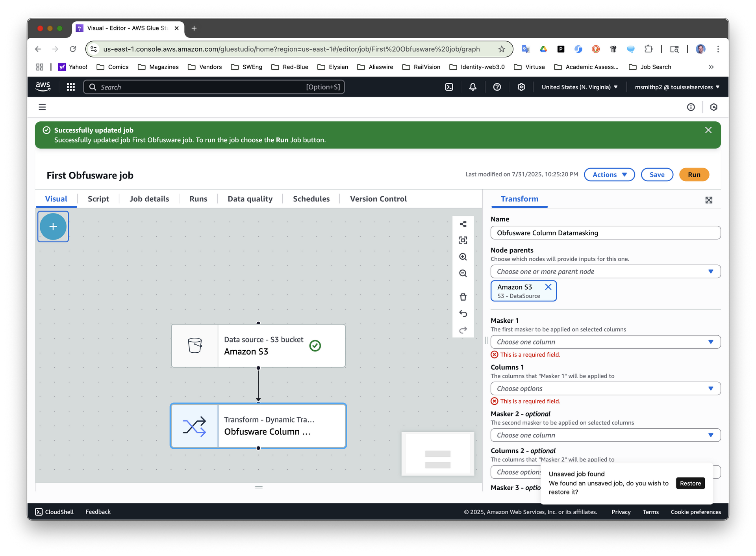Go to the AWS console home via logo
The image size is (756, 556).
[x=43, y=87]
